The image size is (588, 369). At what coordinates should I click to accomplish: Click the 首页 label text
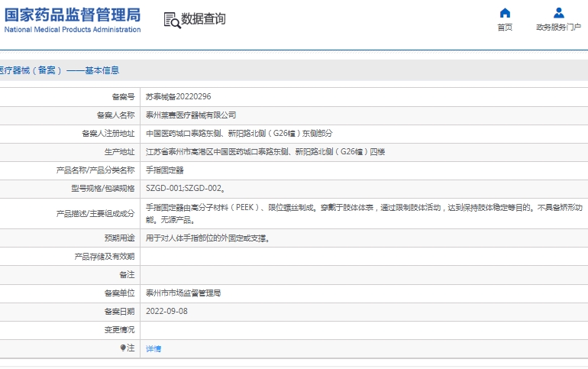505,28
